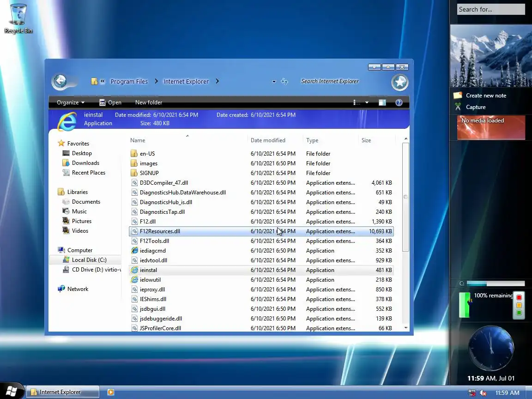Viewport: 532px width, 399px height.
Task: Click the Downloads icon in Favorites
Action: 66,163
